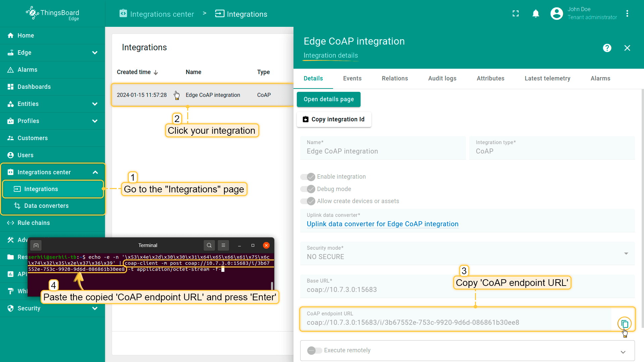The width and height of the screenshot is (644, 362).
Task: Open the Home page from sidebar
Action: (52, 36)
